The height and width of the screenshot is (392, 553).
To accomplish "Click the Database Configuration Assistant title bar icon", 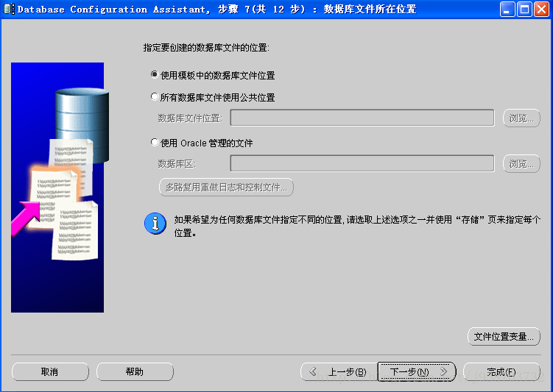I will (x=8, y=9).
